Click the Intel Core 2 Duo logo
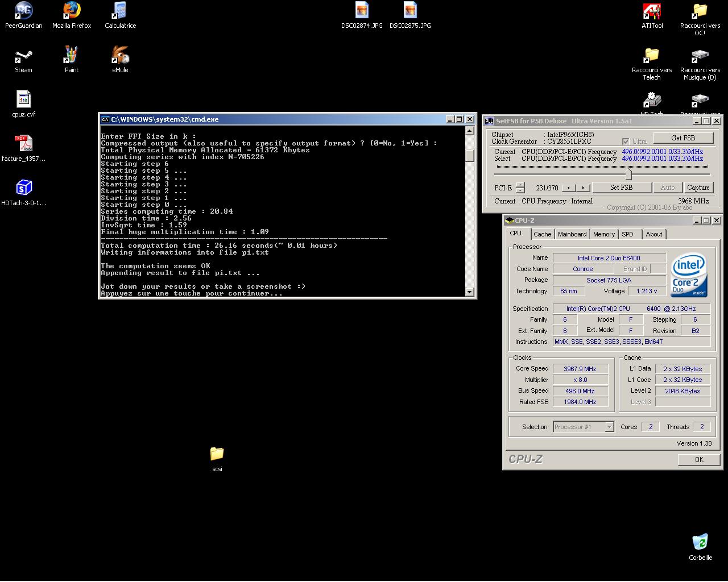This screenshot has height=582, width=728. pos(689,275)
